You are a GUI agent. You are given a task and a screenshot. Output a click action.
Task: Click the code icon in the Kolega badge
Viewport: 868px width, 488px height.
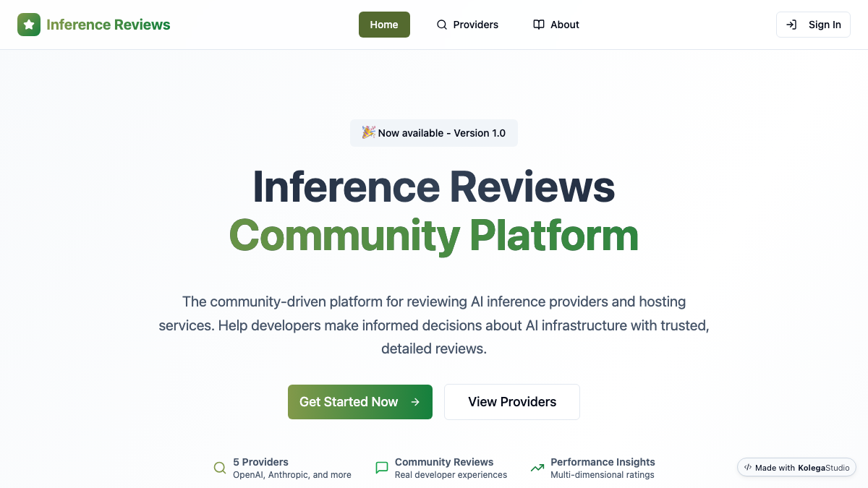(748, 468)
